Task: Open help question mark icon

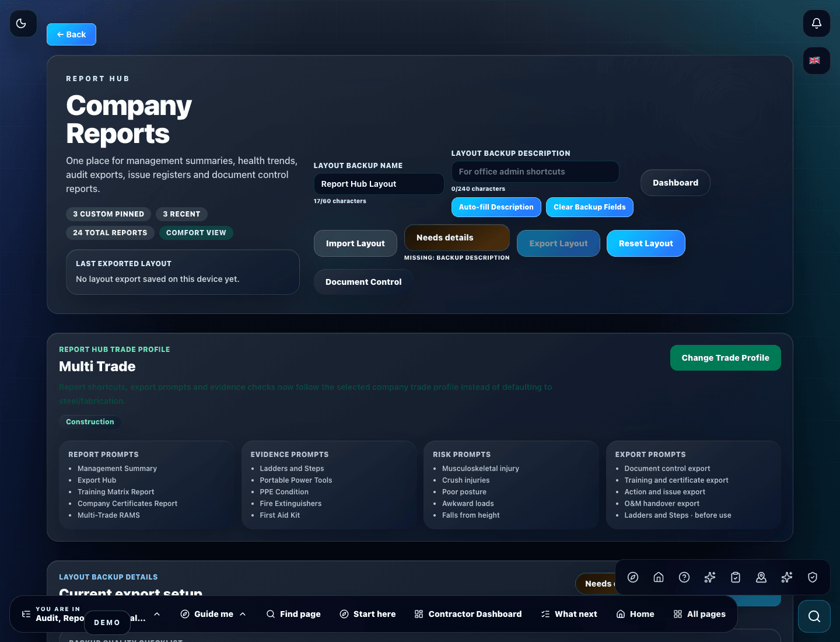Action: coord(684,577)
